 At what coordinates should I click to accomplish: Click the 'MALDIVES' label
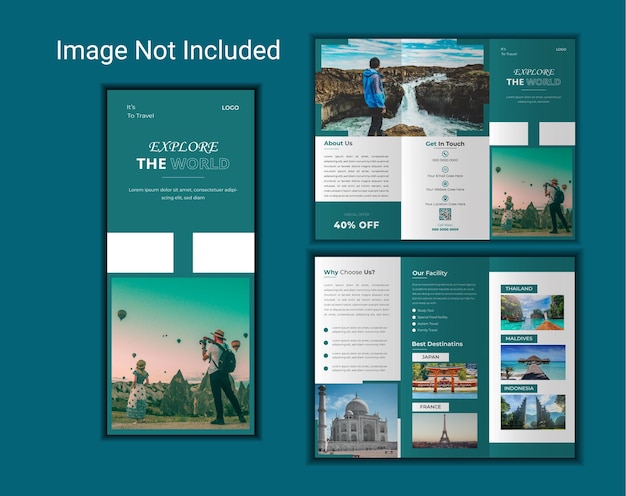point(519,339)
